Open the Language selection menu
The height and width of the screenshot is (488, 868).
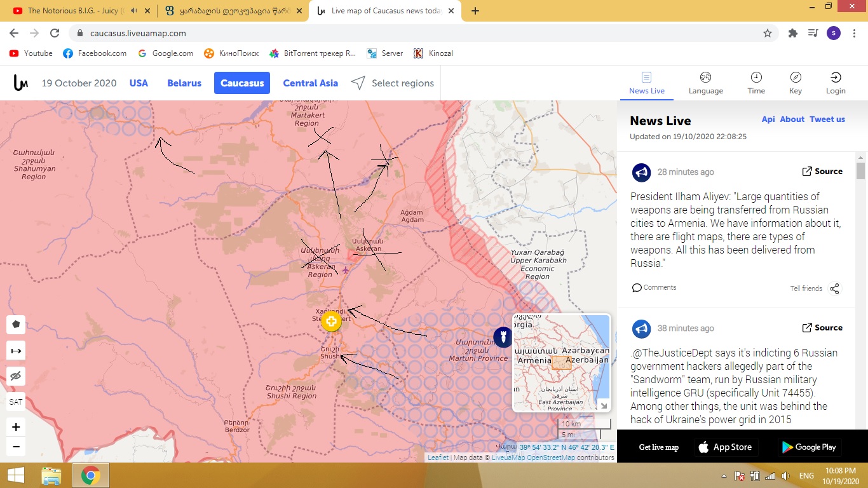[705, 83]
